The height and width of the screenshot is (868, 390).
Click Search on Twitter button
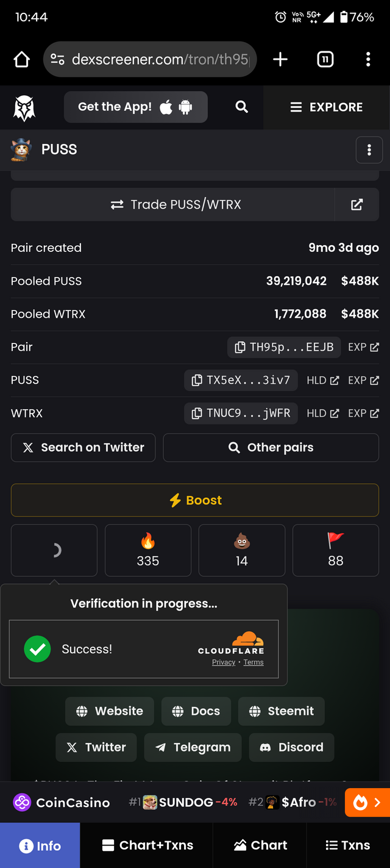83,448
